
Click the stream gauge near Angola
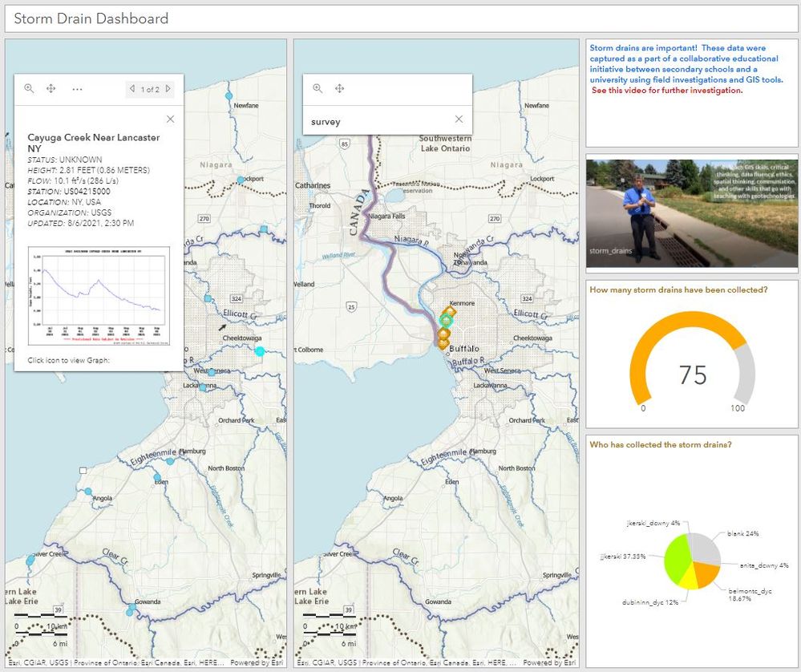[88, 491]
